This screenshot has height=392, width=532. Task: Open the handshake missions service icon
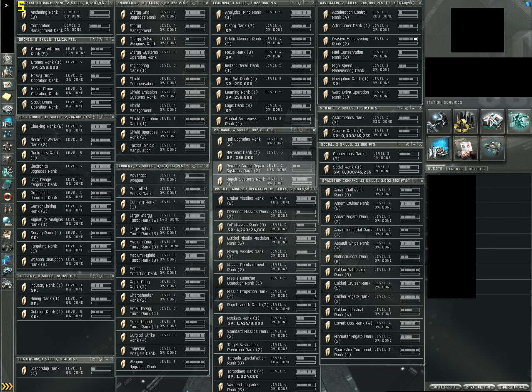(x=465, y=148)
